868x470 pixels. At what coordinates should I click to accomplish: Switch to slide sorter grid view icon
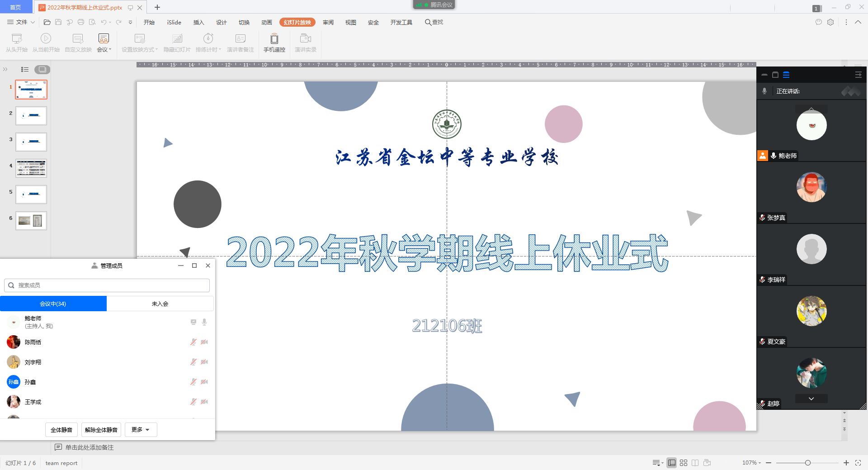point(684,463)
